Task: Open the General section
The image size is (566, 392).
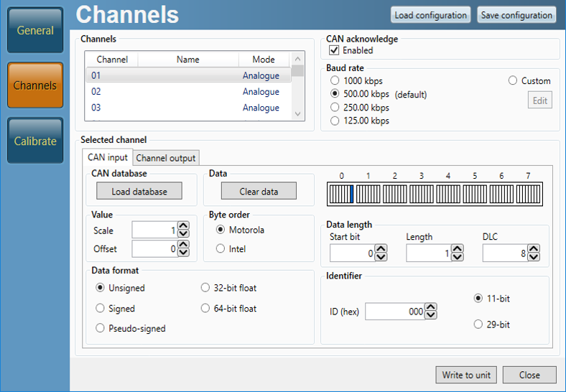Action: pos(35,30)
